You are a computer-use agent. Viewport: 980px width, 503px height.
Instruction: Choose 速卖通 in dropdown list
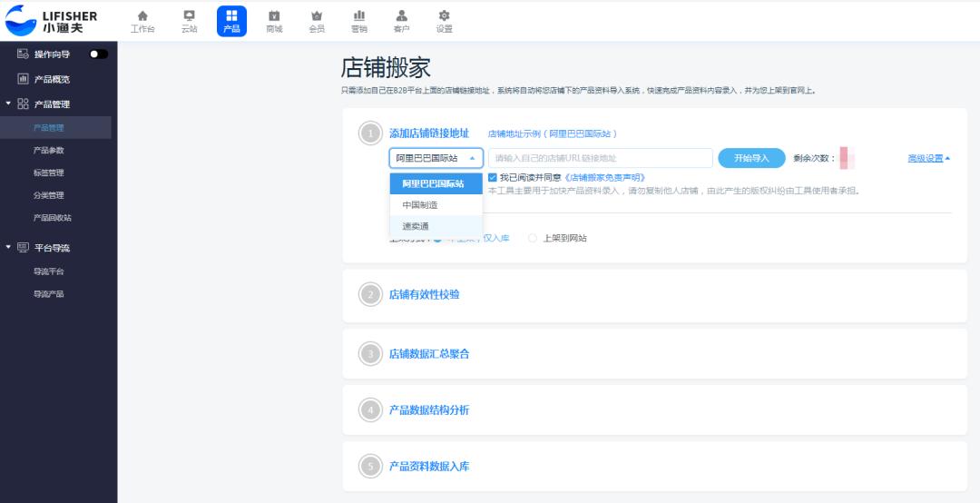[436, 226]
